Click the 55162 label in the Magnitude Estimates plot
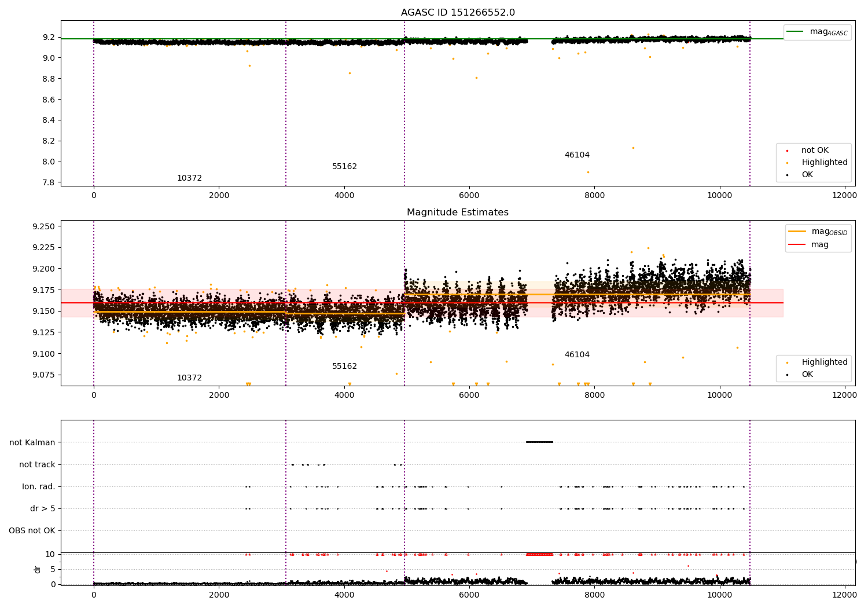Screen dimensions: 868x608 344,367
